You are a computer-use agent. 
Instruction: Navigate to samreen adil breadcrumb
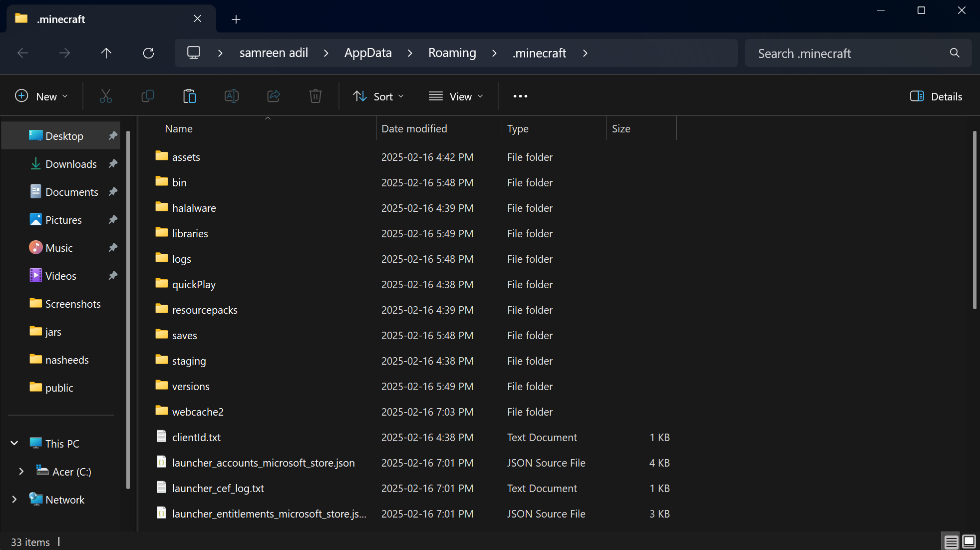point(274,53)
